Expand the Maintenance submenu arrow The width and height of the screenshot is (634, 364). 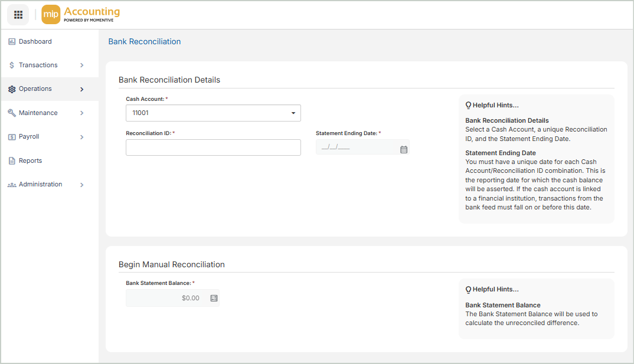tap(82, 113)
